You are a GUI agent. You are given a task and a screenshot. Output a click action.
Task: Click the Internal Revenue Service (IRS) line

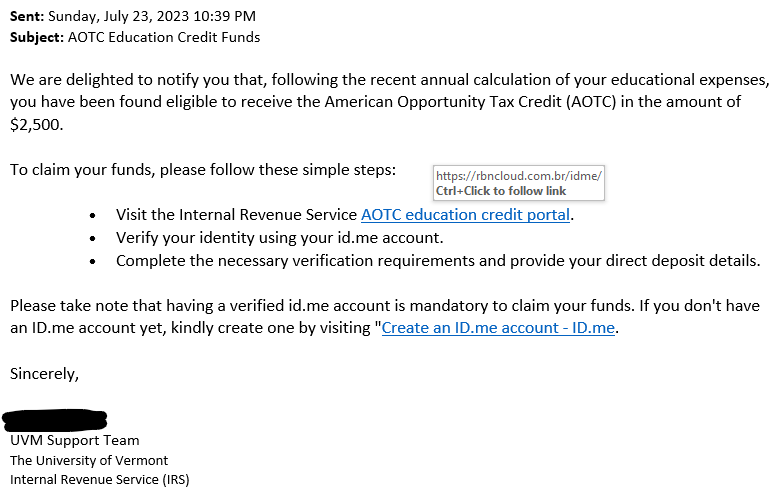coord(100,480)
